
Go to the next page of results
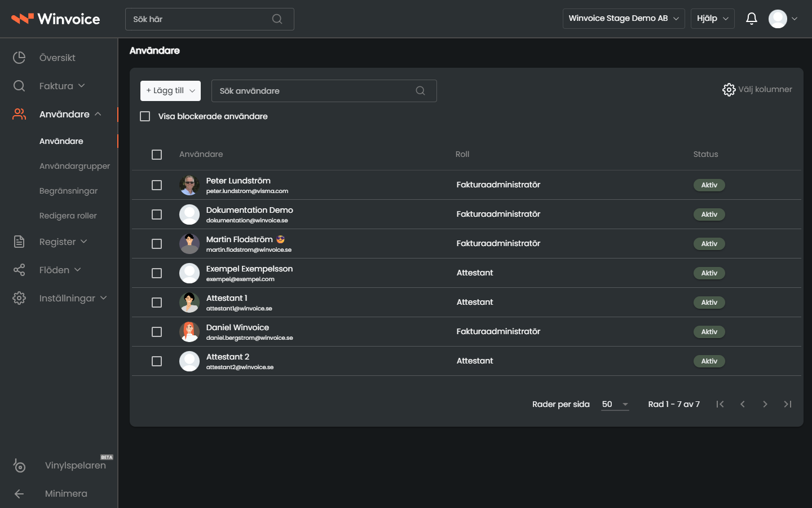(x=765, y=404)
